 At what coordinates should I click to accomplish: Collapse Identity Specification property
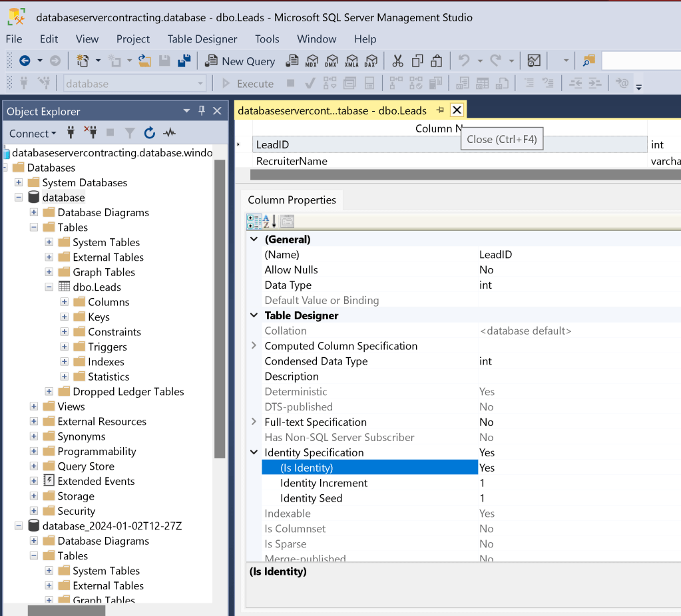[254, 452]
